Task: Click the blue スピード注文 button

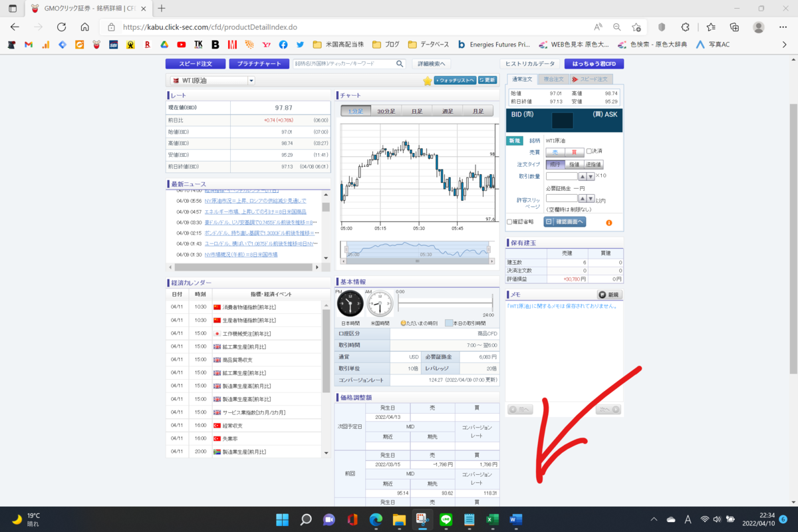Action: point(195,64)
